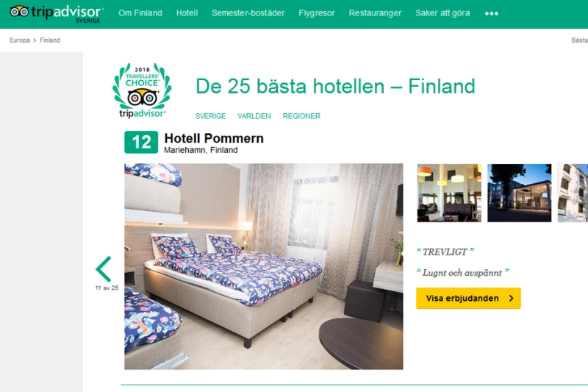588x392 pixels.
Task: Go to Restauranger section
Action: (375, 13)
